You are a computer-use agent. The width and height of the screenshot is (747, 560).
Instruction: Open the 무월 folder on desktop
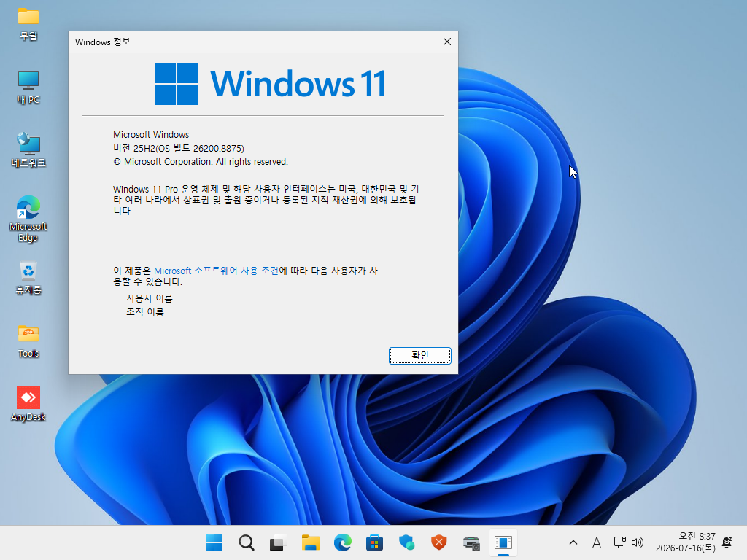[28, 24]
